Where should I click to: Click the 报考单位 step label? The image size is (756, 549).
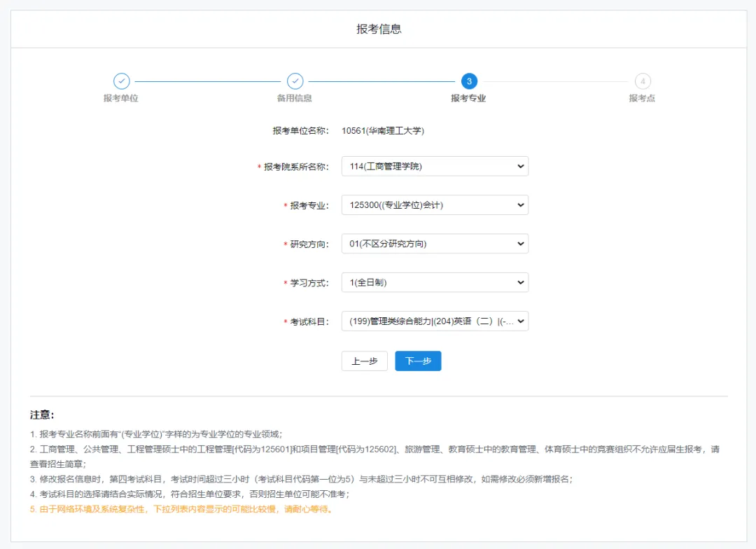(x=121, y=99)
